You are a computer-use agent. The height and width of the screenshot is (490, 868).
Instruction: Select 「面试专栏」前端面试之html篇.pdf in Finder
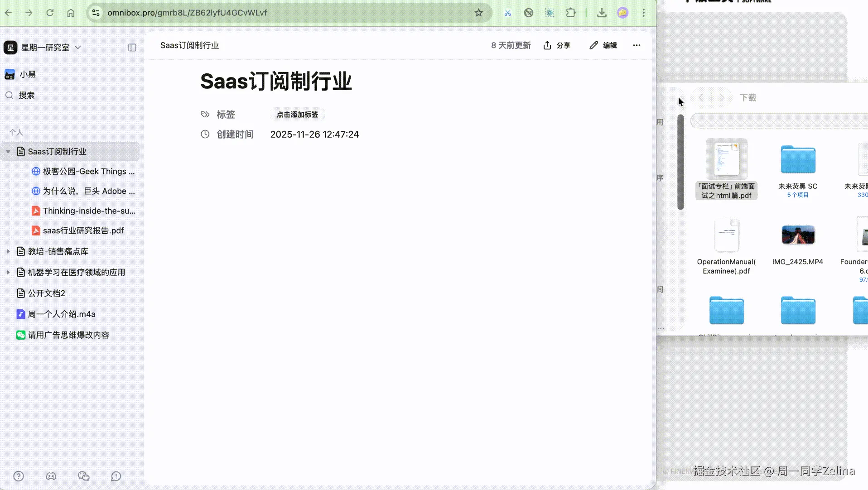click(727, 169)
